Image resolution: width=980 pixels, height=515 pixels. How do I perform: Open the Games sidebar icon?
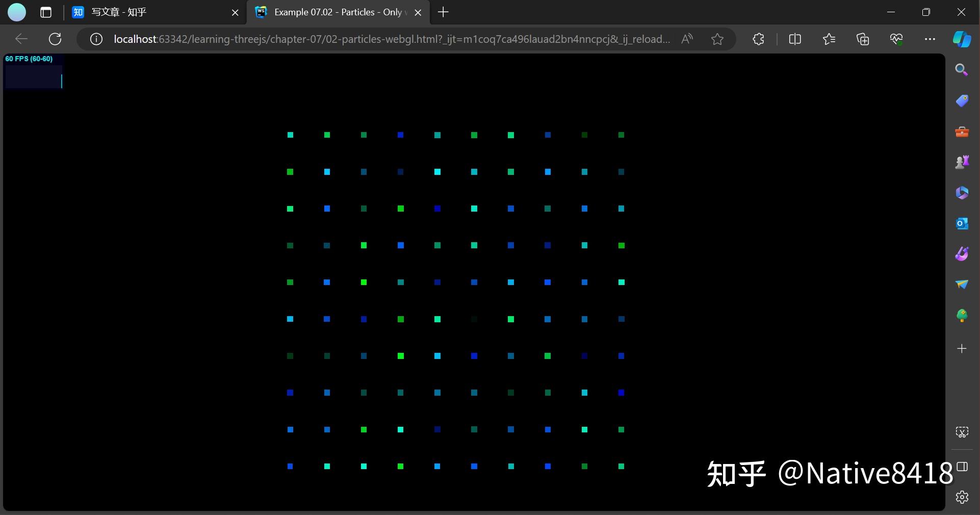[x=962, y=162]
